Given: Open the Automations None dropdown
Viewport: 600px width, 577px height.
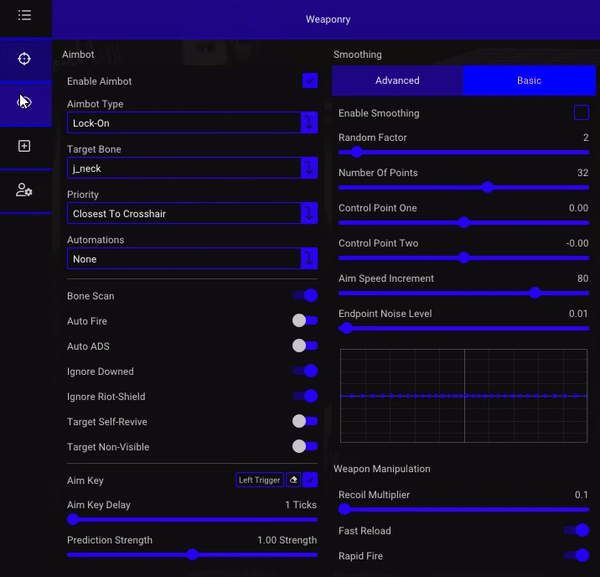Looking at the screenshot, I should (192, 259).
